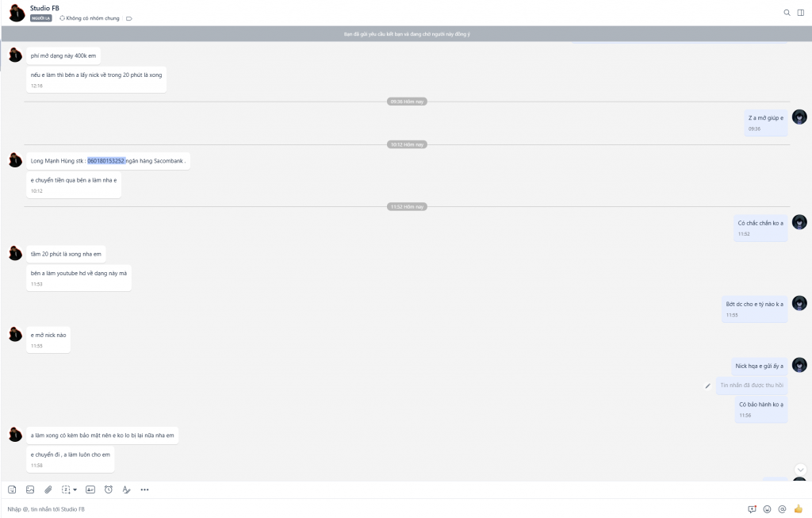The height and width of the screenshot is (518, 812).
Task: Open the contact card icon in toolbar
Action: coord(90,489)
